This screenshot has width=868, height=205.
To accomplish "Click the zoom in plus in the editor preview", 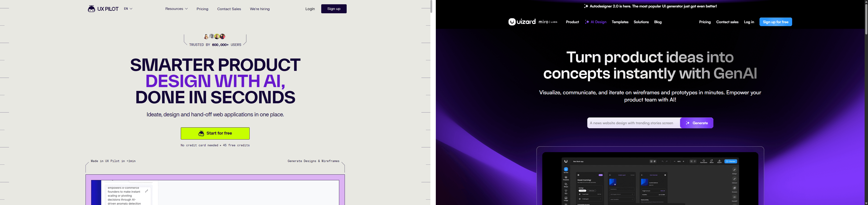I will tap(683, 162).
